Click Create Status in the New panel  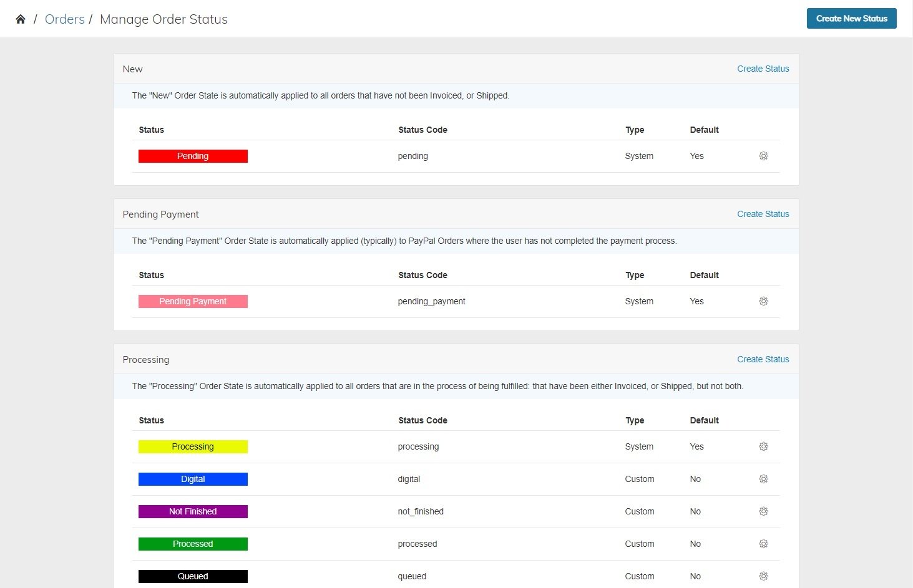coord(763,69)
